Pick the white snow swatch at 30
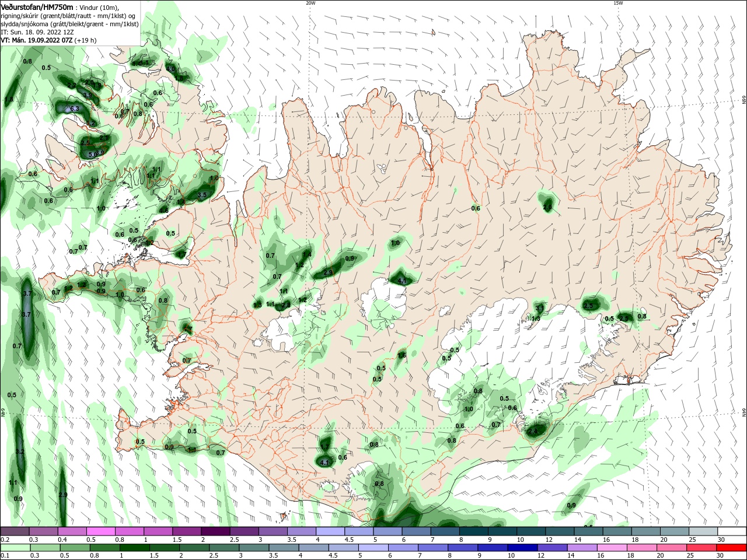Screen dimensions: 747x560 [x=732, y=531]
